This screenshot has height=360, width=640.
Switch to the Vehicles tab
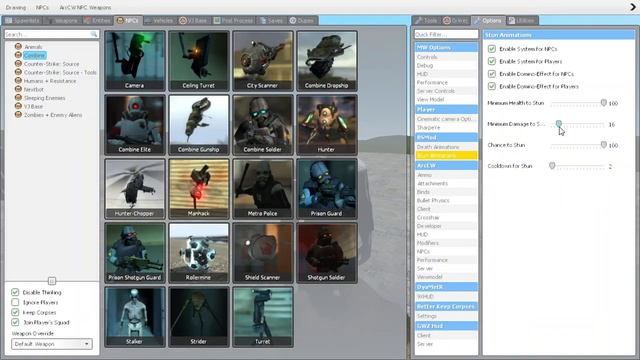159,20
